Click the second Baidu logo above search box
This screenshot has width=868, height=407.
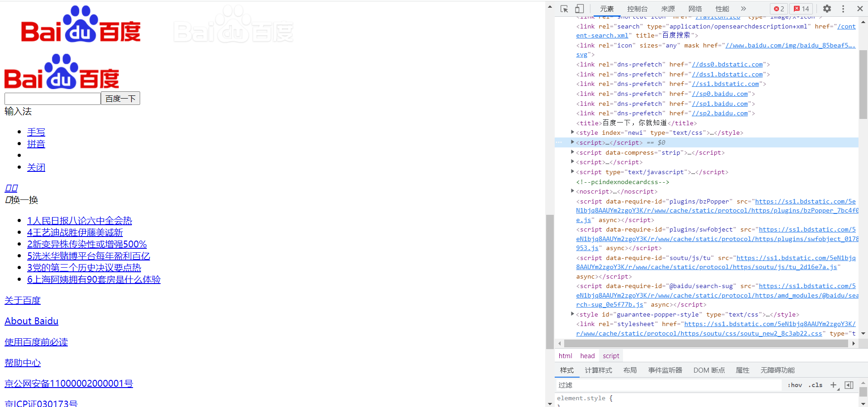[61, 71]
